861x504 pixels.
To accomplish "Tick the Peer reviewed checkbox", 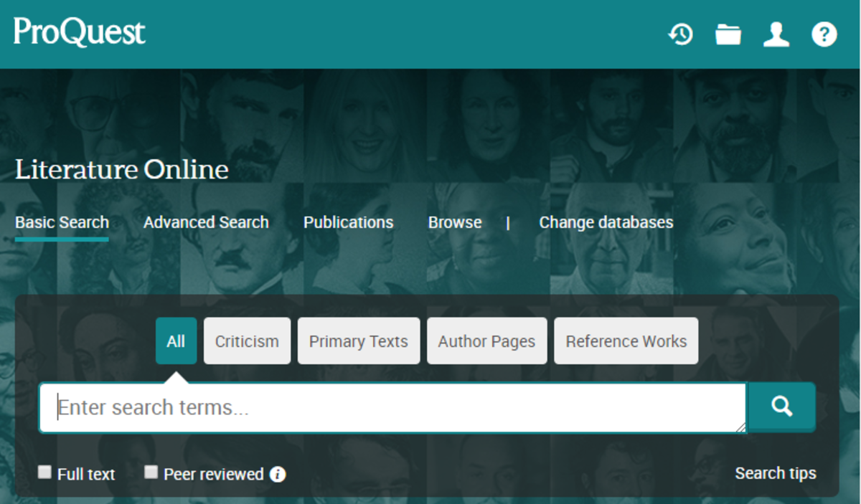I will [x=151, y=472].
